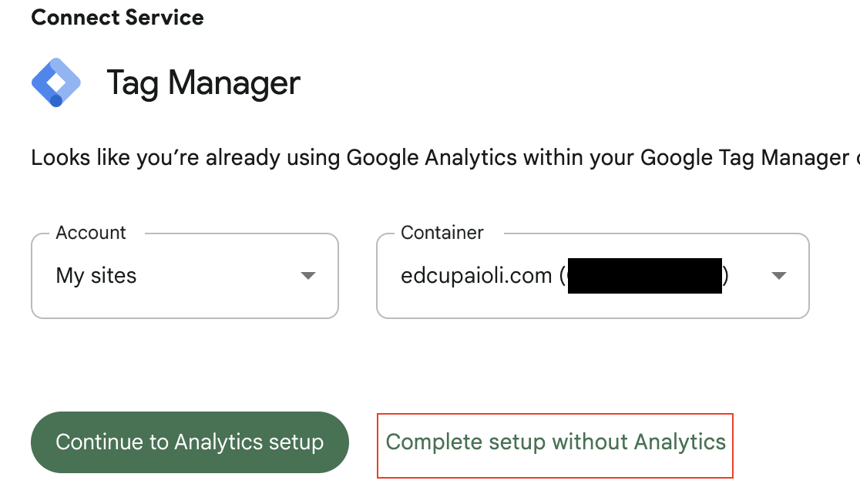Click the "Tag Manager" title text
This screenshot has width=860, height=504.
[203, 82]
